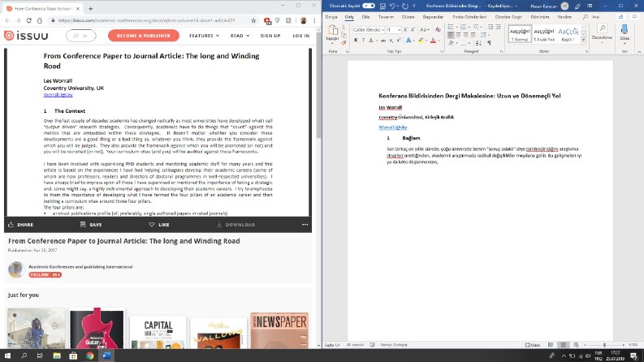Apply the red font color
Viewport: 644px width, 362px height.
pos(433,41)
